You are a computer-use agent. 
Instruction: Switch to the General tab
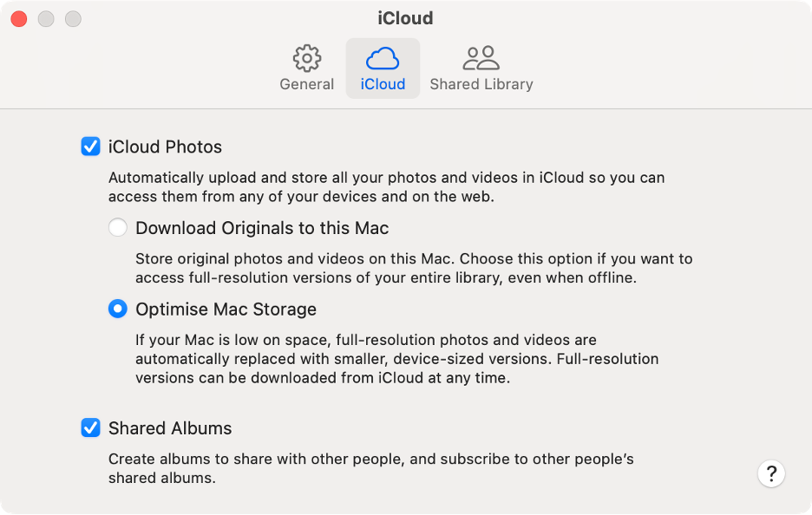[306, 83]
